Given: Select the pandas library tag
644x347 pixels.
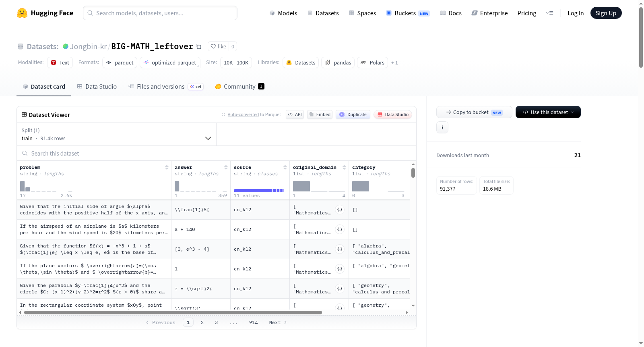Looking at the screenshot, I should [x=338, y=62].
